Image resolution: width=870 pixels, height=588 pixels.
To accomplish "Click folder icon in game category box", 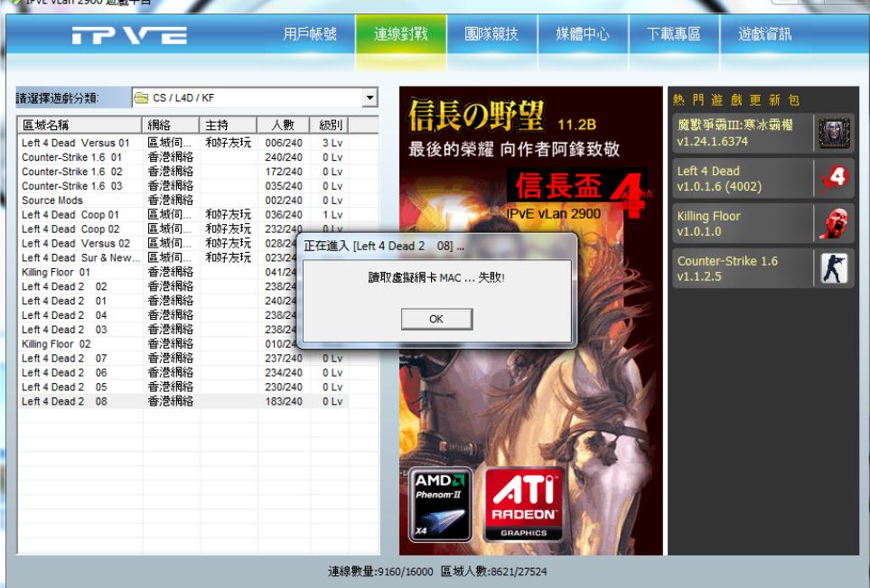I will 142,98.
